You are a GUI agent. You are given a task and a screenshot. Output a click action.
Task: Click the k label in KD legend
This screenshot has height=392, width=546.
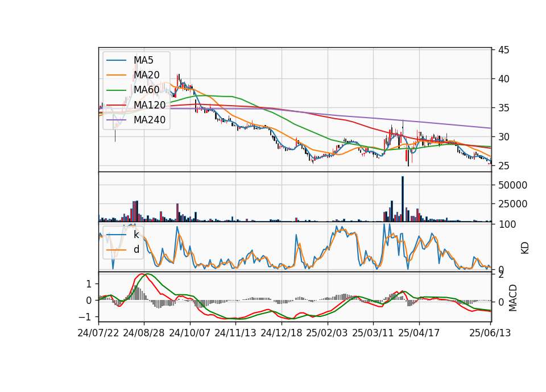point(136,235)
